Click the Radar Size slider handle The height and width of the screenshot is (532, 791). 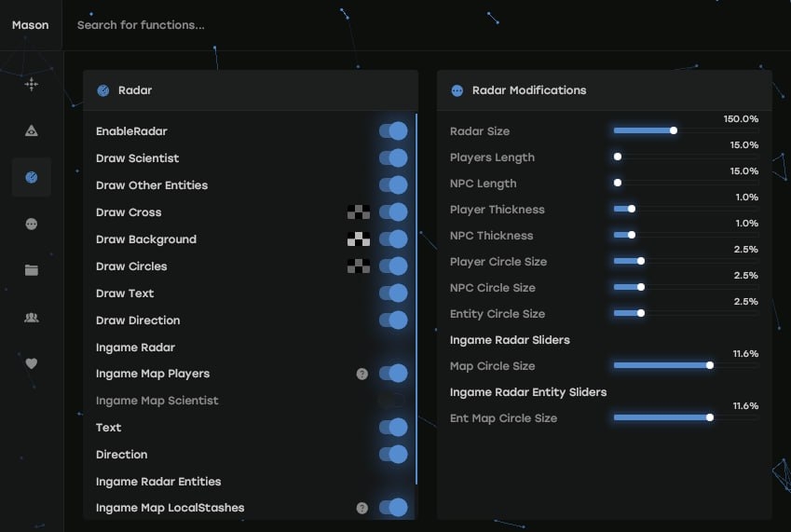pyautogui.click(x=674, y=131)
